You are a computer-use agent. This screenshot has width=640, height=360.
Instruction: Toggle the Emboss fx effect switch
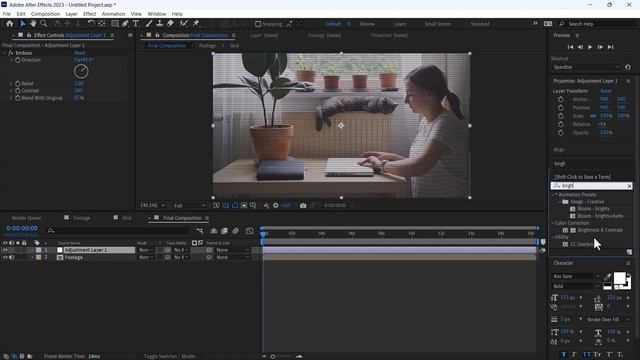tap(11, 53)
